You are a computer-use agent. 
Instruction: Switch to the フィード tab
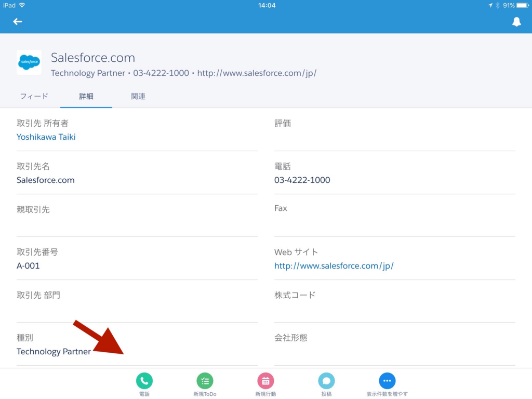(x=34, y=96)
